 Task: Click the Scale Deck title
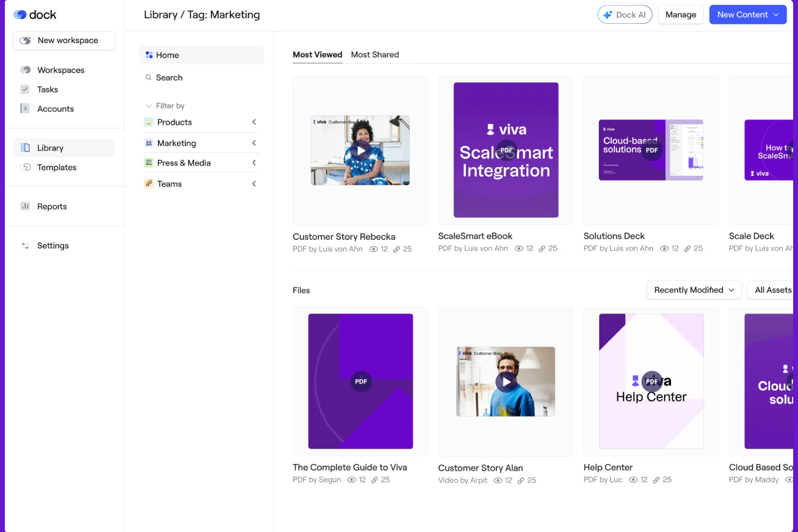coord(751,236)
